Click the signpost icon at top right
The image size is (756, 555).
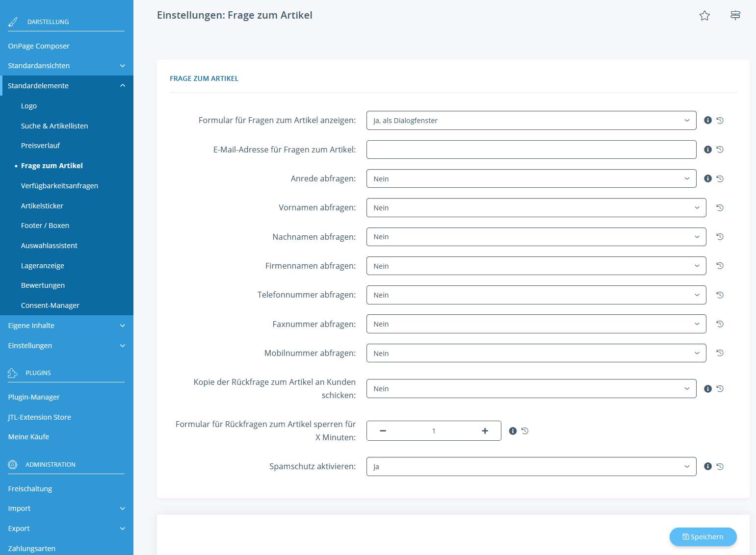(x=735, y=16)
